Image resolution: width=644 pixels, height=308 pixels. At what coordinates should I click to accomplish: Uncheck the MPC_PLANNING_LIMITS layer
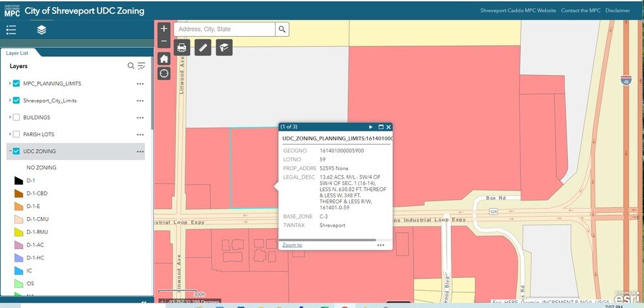(x=16, y=84)
